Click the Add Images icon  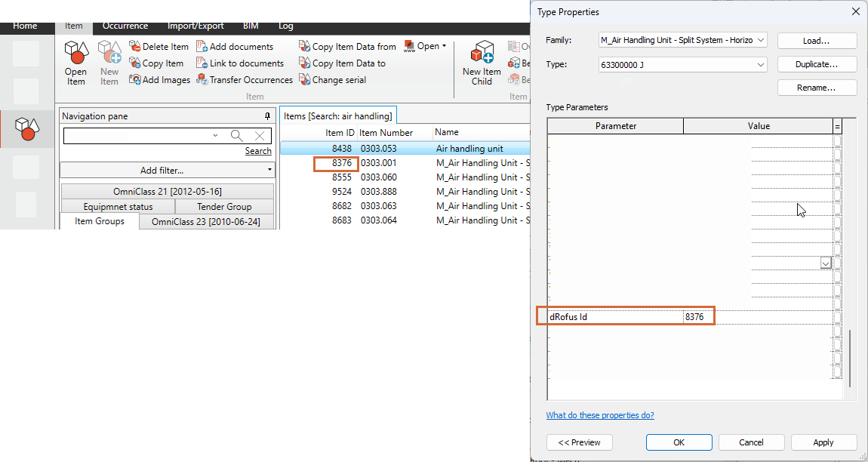coord(135,80)
